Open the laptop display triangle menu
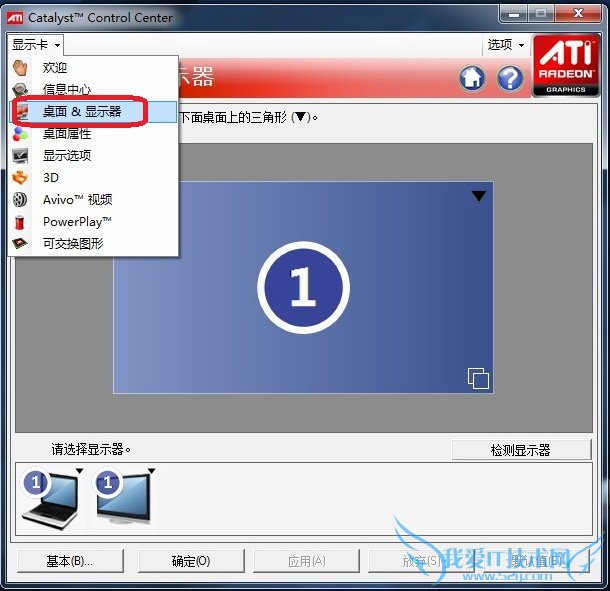Viewport: 610px width, 591px height. 79,471
